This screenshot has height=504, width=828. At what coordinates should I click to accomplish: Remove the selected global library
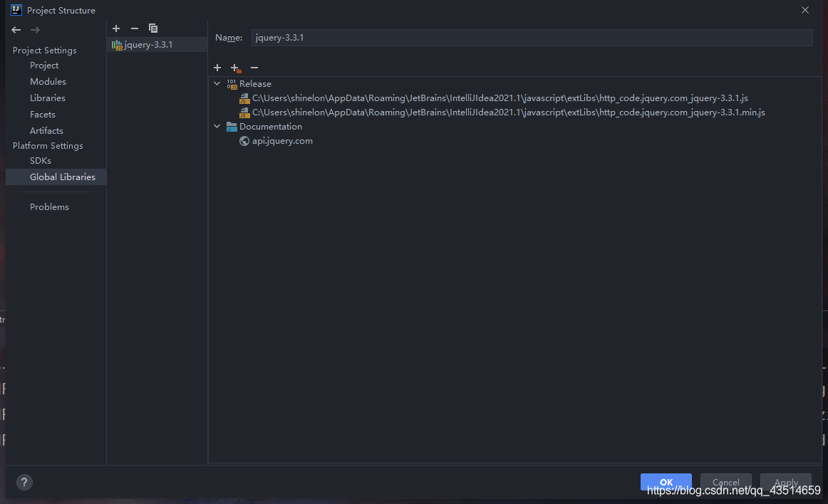point(135,28)
